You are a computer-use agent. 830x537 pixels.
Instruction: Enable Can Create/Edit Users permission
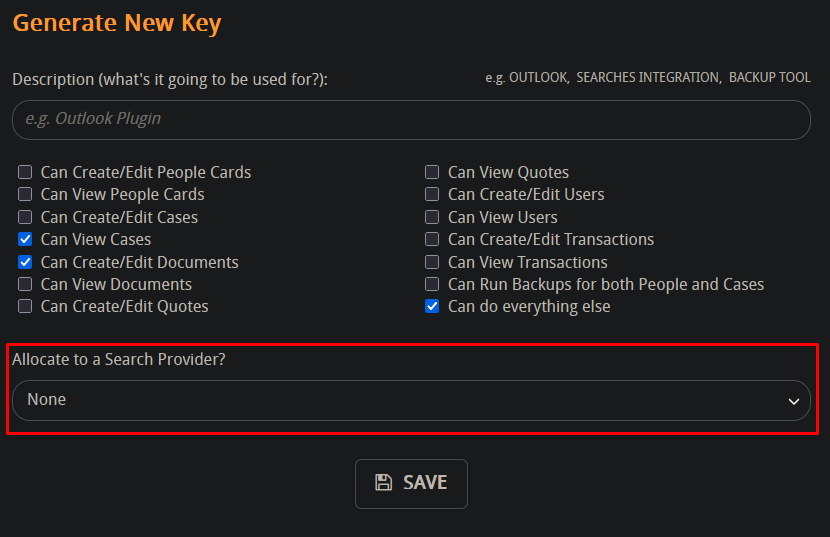tap(432, 194)
